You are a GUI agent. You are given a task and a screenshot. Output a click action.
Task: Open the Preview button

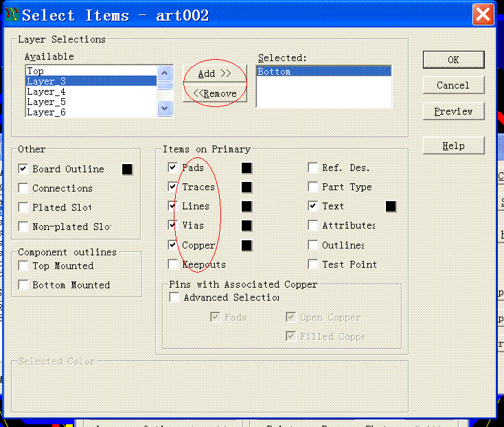click(x=454, y=111)
